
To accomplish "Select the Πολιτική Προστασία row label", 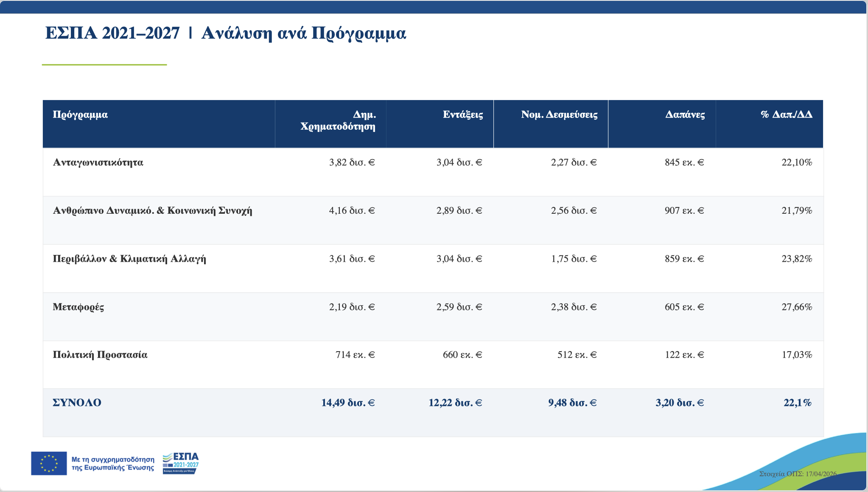I will (100, 355).
